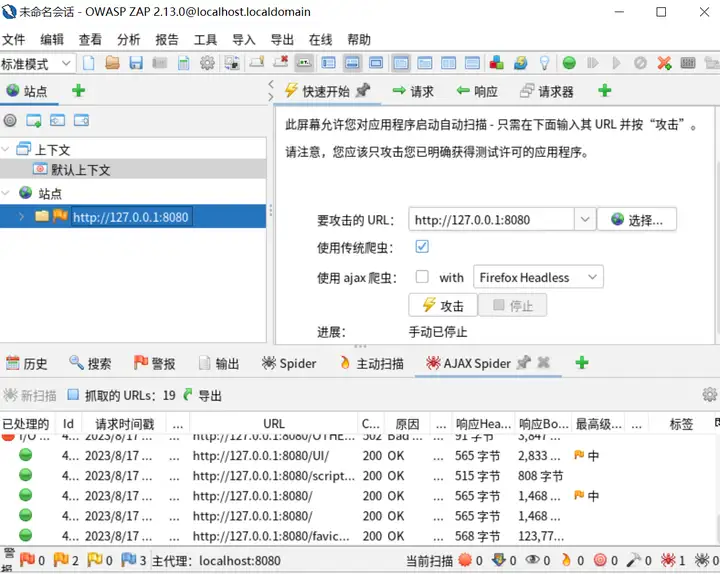Switch to the Spider tab
Screen dimensions: 720x574
point(288,363)
